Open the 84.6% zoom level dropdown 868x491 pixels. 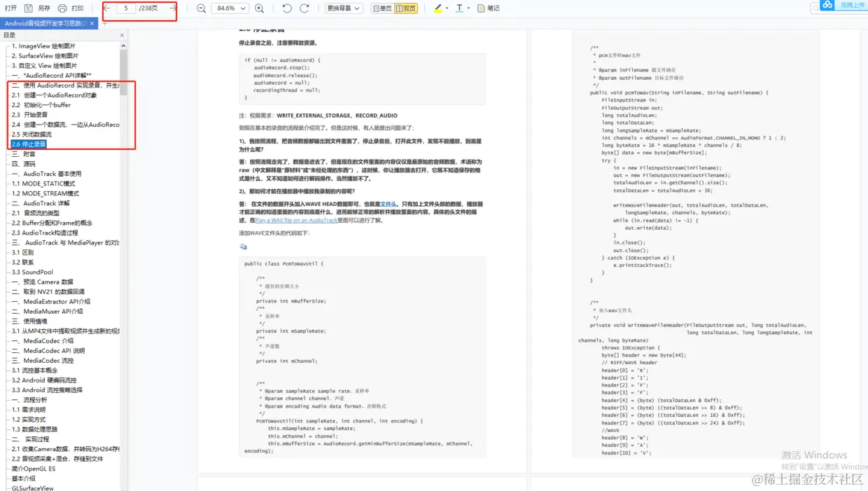(x=230, y=8)
